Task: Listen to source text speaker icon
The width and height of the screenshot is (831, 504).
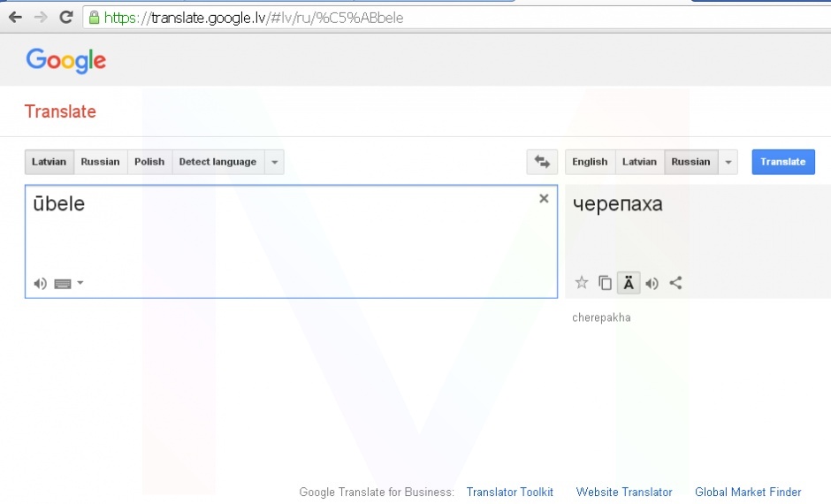Action: (40, 284)
